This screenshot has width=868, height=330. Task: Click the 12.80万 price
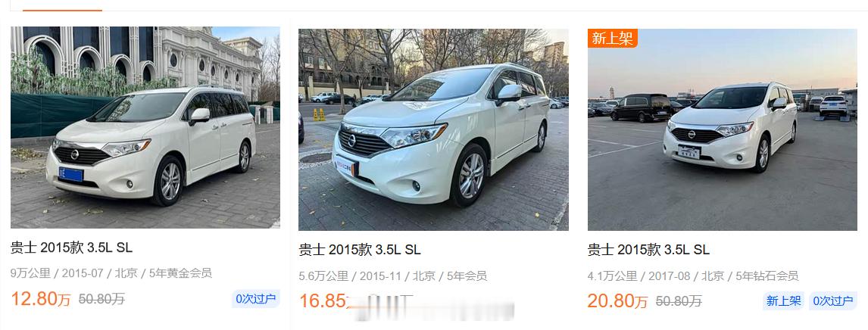pyautogui.click(x=41, y=299)
